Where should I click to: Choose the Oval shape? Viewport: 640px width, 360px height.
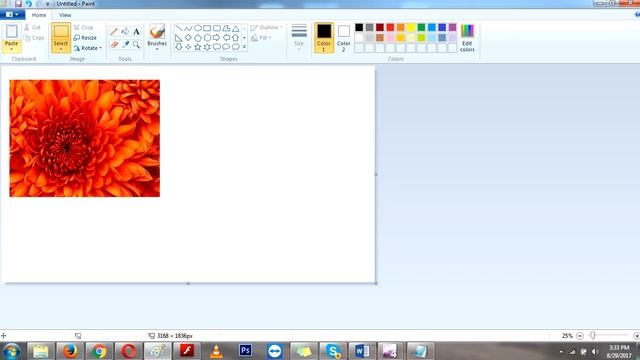198,28
